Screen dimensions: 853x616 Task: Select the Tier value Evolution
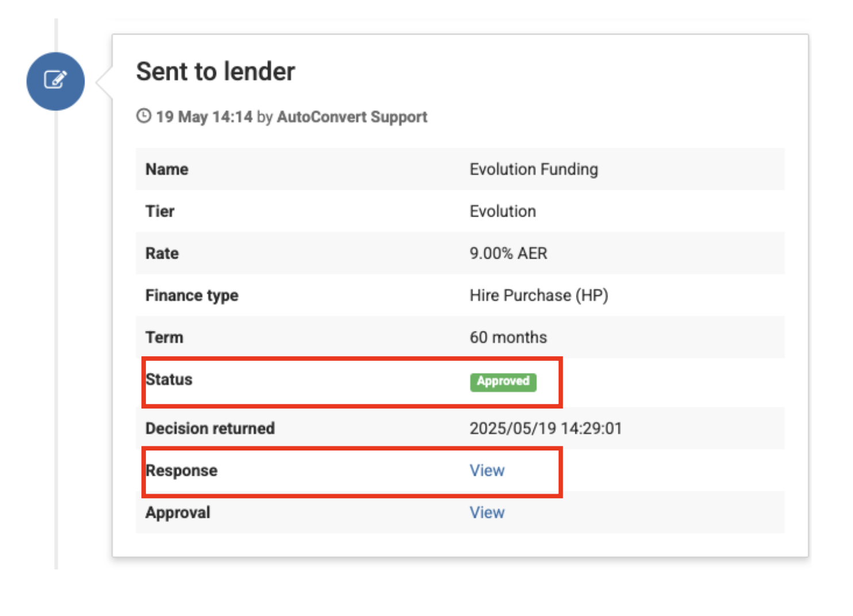[x=502, y=211]
